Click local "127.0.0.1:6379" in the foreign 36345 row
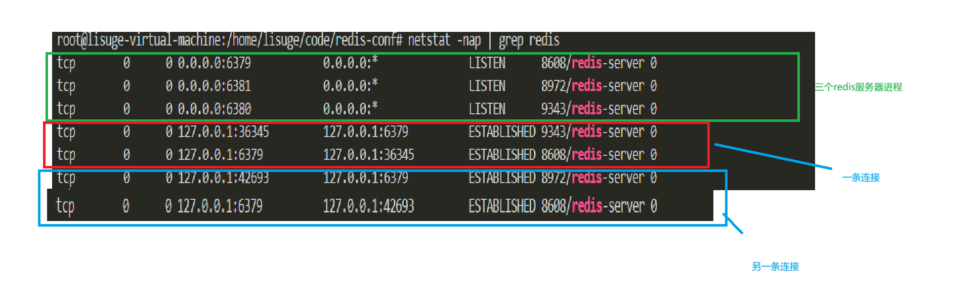This screenshot has height=305, width=980. 221,154
